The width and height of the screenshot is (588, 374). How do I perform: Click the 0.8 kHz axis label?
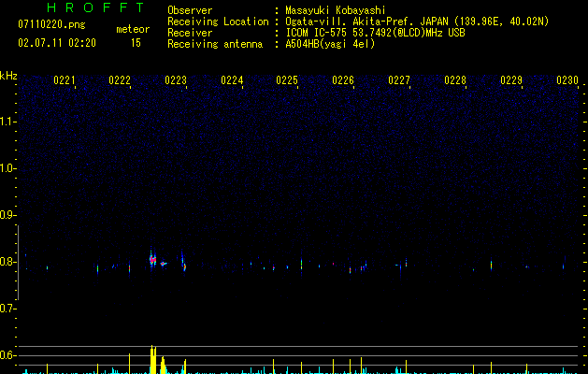point(7,262)
